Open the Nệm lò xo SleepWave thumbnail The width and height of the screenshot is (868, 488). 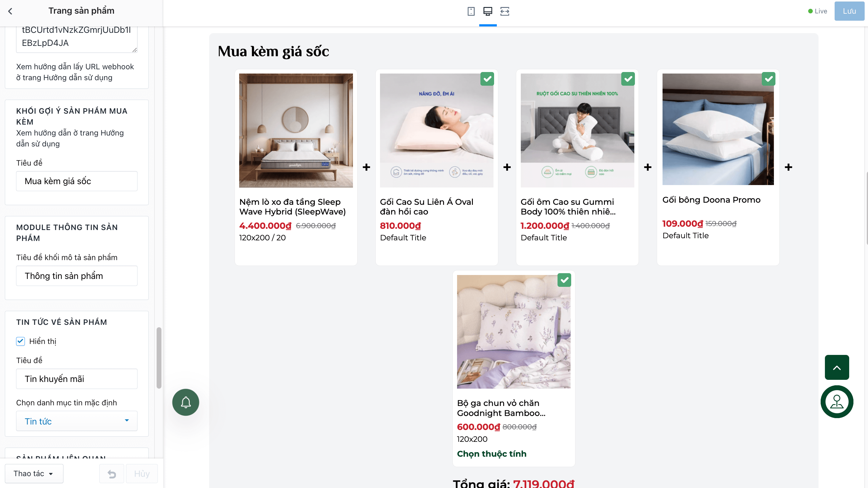(296, 131)
